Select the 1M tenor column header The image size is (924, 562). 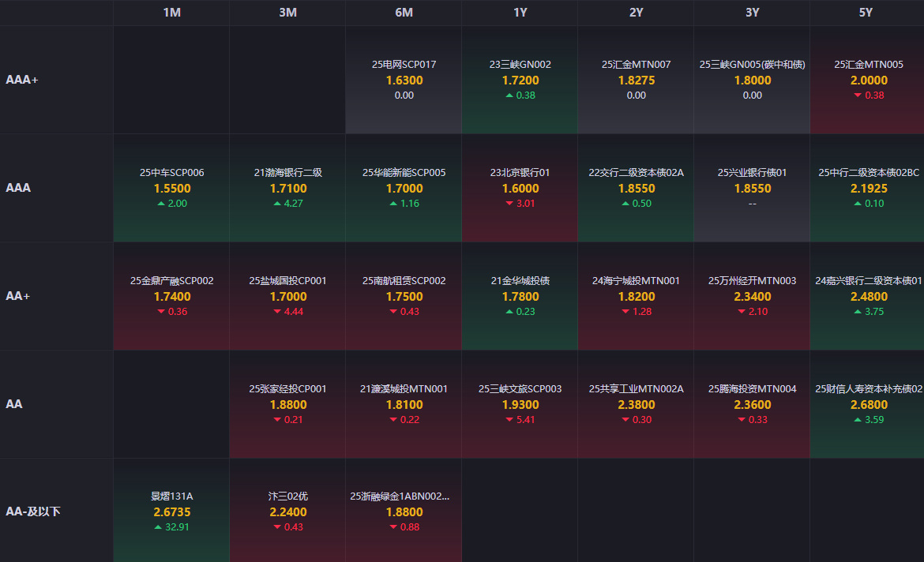click(172, 13)
